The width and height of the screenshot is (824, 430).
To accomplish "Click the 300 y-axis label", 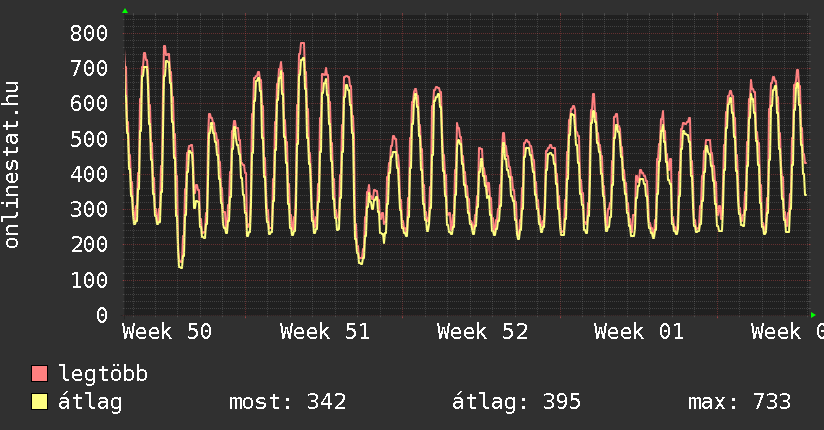I will (88, 209).
